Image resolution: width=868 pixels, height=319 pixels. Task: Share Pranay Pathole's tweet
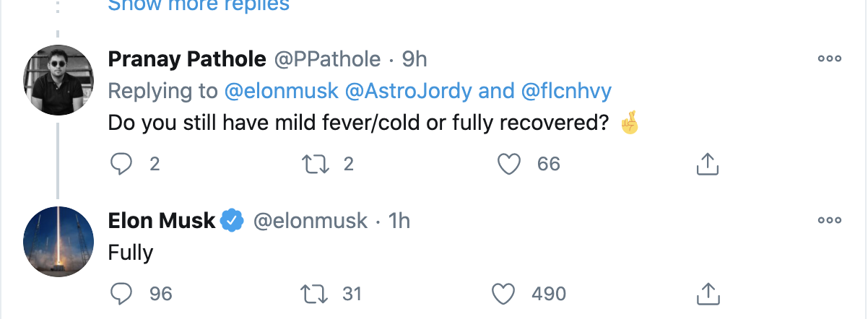[x=707, y=165]
